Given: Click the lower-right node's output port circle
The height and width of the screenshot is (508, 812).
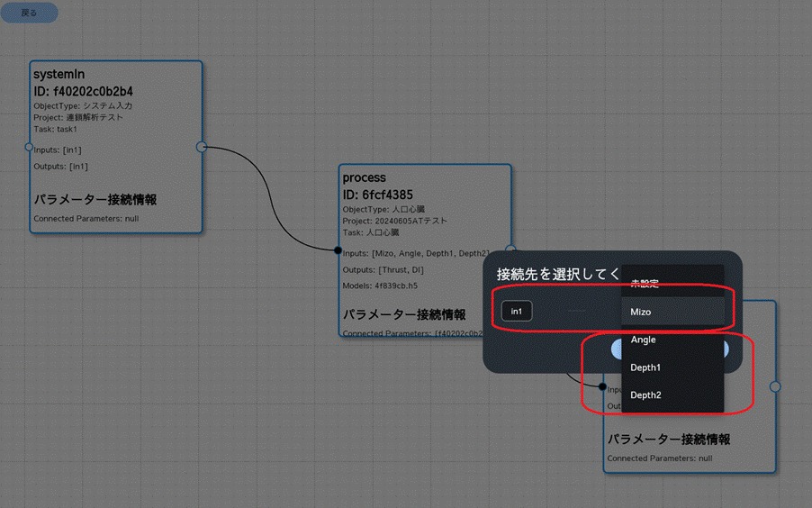Looking at the screenshot, I should coord(775,386).
